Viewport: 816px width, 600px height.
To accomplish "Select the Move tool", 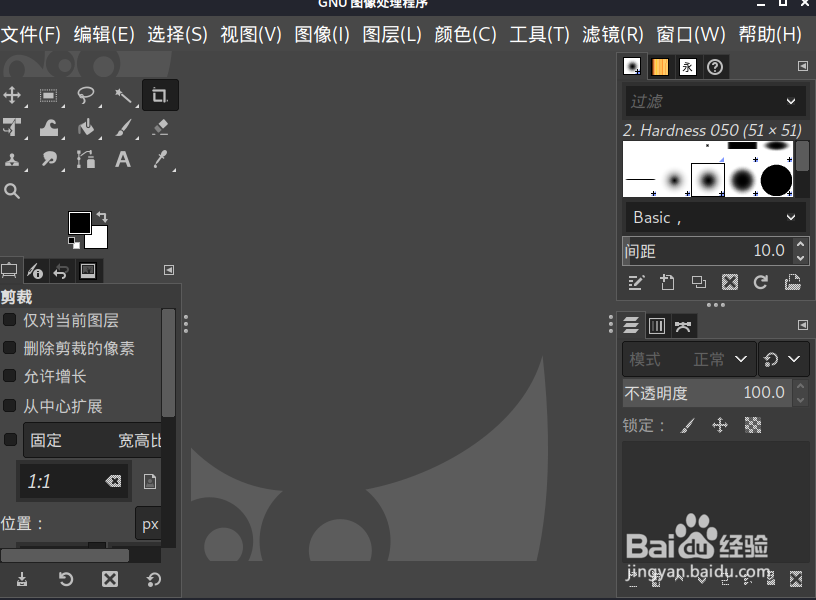I will click(13, 95).
